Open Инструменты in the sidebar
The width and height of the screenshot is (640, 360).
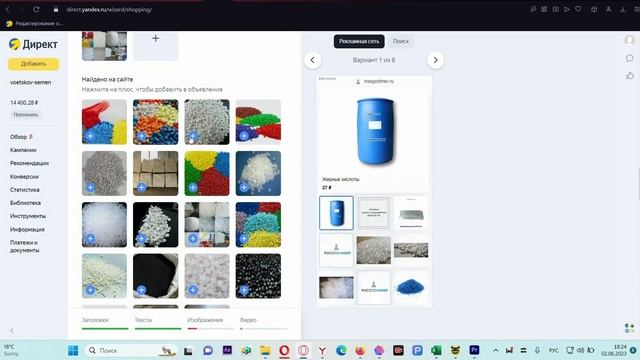(28, 216)
